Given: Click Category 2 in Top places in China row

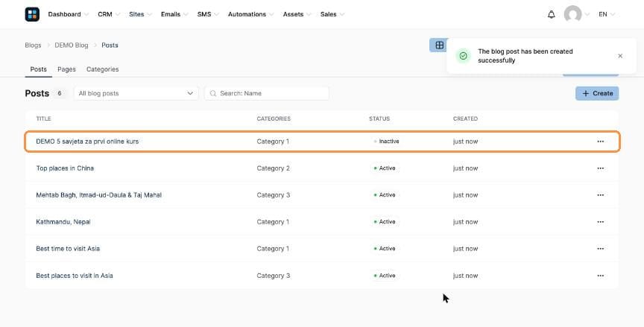Looking at the screenshot, I should 273,168.
